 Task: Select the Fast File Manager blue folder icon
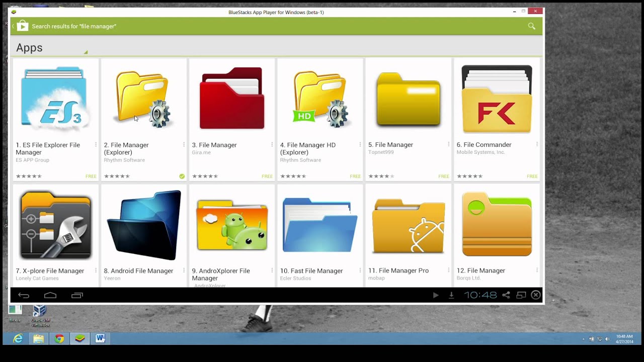[320, 225]
